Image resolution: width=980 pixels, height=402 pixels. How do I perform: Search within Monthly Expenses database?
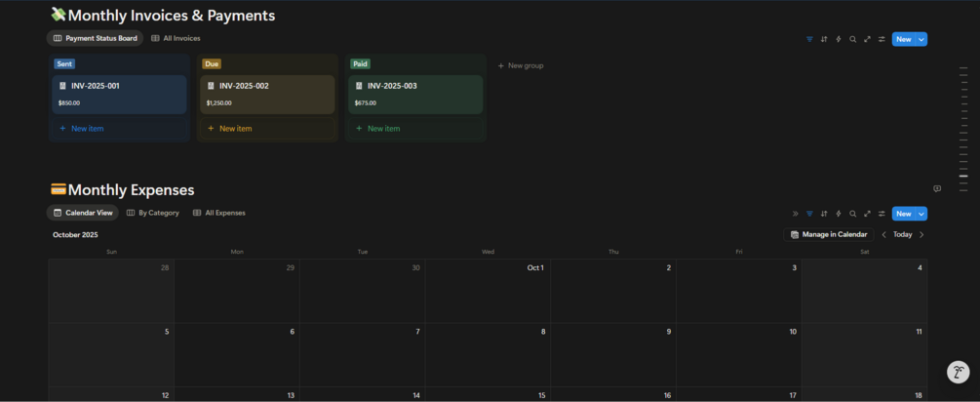pyautogui.click(x=852, y=213)
